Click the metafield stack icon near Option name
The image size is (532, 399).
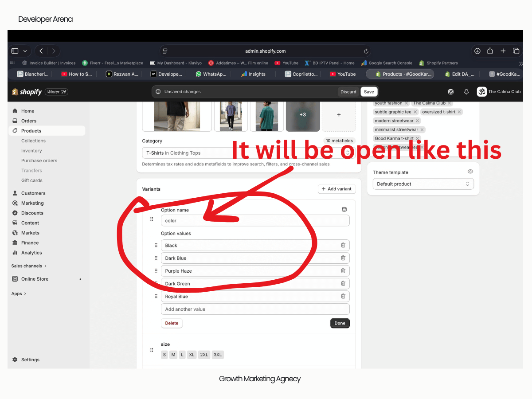(344, 210)
